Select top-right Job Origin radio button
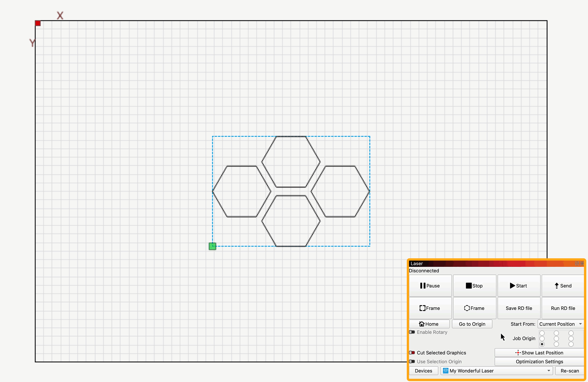The width and height of the screenshot is (588, 382). [571, 333]
